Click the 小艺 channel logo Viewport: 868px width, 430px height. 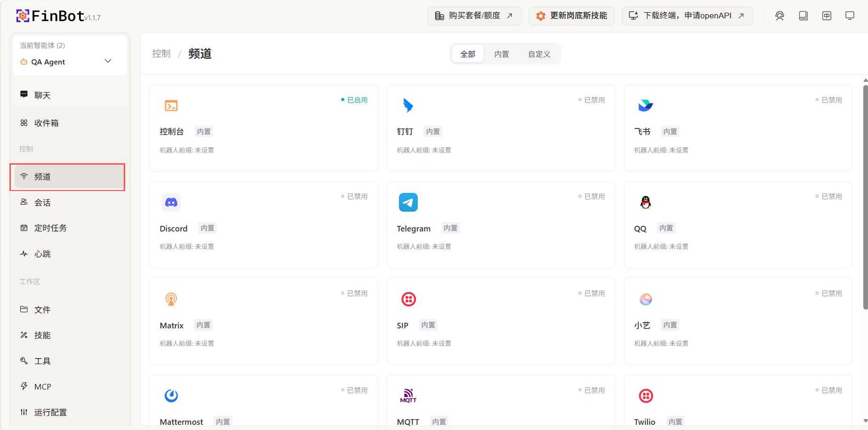645,299
